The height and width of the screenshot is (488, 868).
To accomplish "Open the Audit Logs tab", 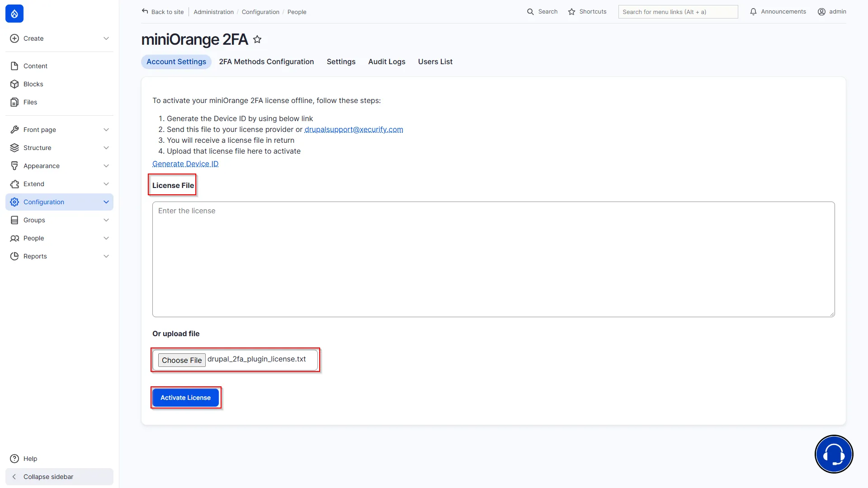I will point(387,62).
